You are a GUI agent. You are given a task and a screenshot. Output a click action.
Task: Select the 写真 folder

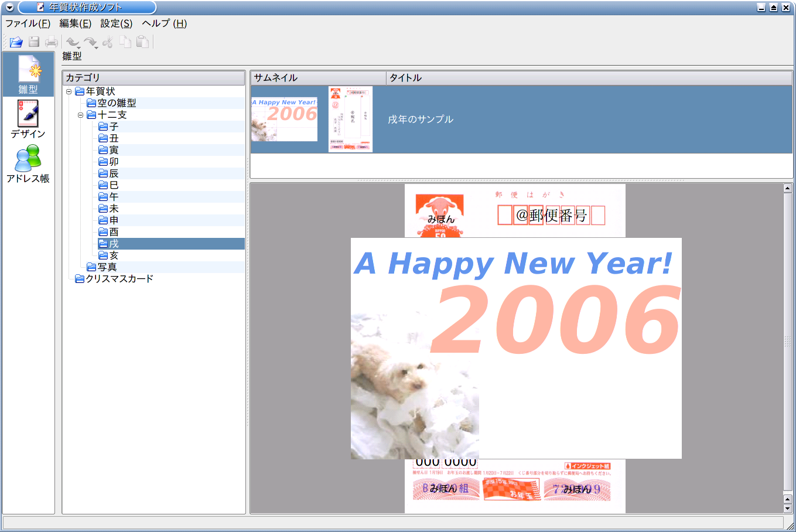point(107,267)
